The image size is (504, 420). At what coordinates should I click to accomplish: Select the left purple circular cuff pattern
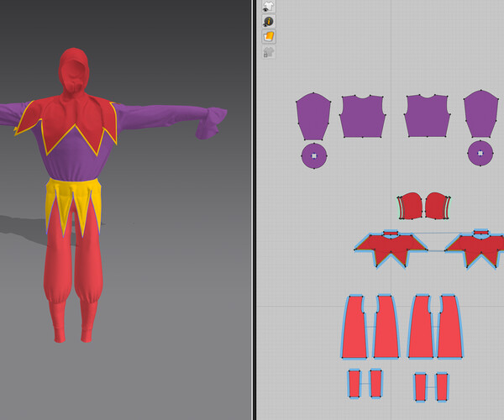click(x=314, y=156)
